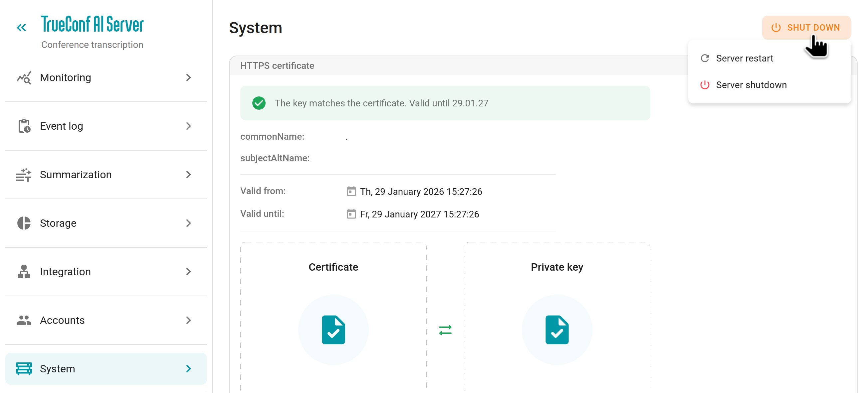Click the certificate file icon
The width and height of the screenshot is (868, 393).
(333, 330)
